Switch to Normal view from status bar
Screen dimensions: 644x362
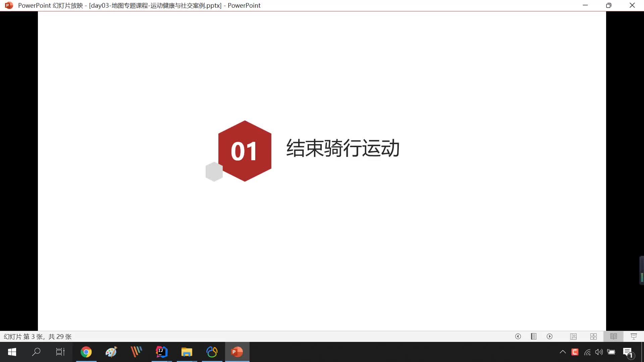[x=573, y=336]
